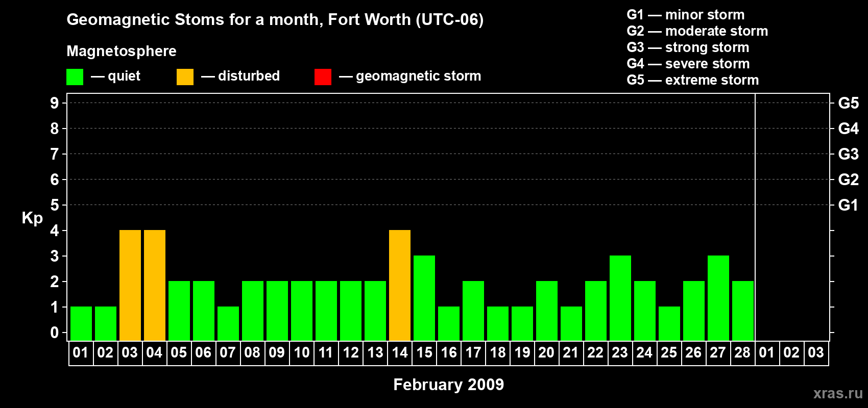Select the orange bar for February 03

[130, 285]
